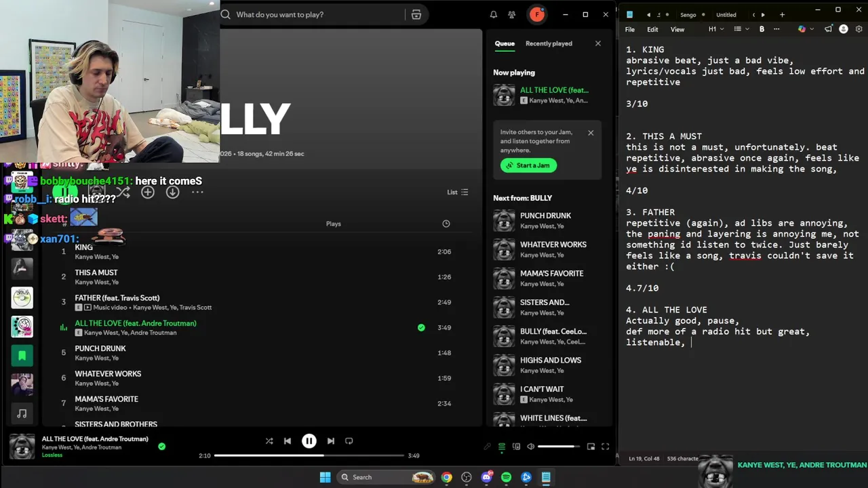Toggle the album shuffle icon near the header

(123, 192)
